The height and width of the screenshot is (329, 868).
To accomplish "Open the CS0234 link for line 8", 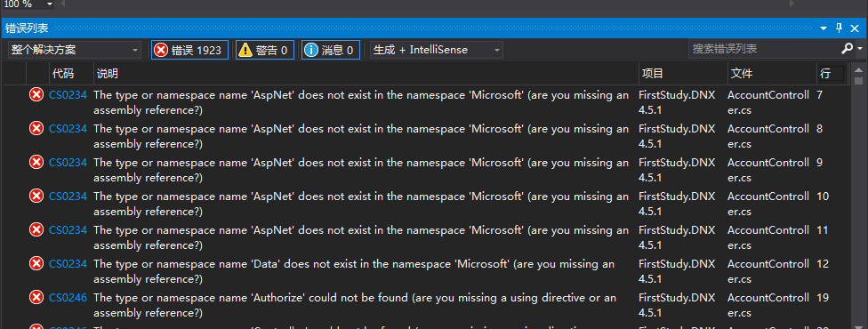I will tap(68, 129).
